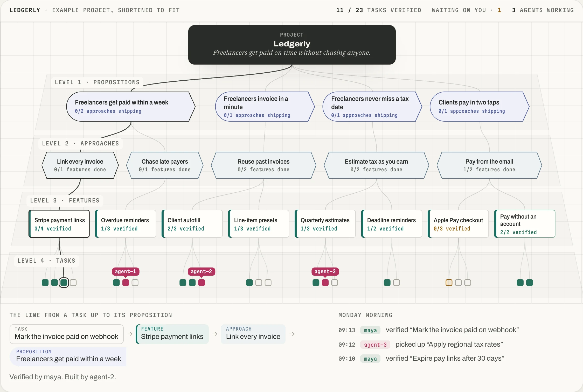Select agent-3's in-progress Quarterly estimates task
Screen dimensions: 583x392
(x=325, y=283)
